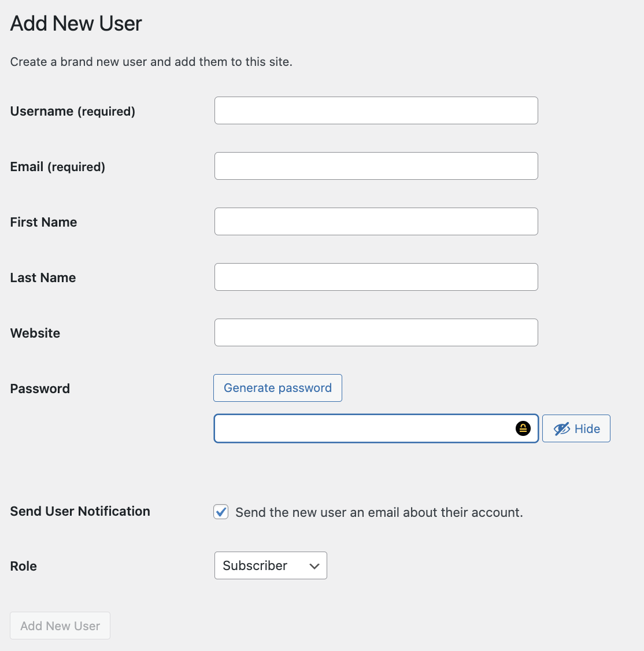Click the Add New User submit button
This screenshot has height=651, width=644.
pyautogui.click(x=60, y=625)
